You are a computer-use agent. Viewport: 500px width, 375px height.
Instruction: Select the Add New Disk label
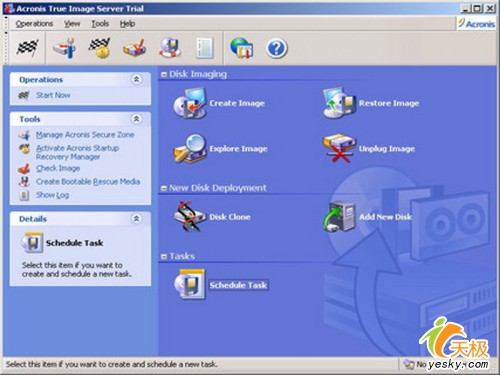[386, 217]
